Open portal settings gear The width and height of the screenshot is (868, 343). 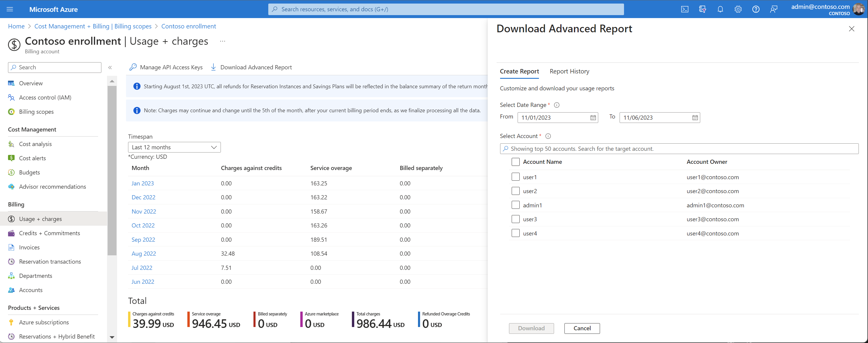[738, 9]
